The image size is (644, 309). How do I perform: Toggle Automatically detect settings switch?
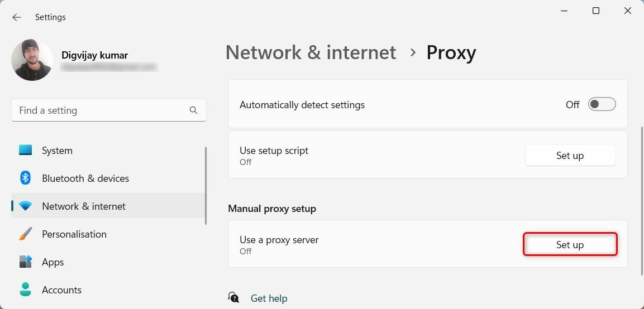click(602, 104)
